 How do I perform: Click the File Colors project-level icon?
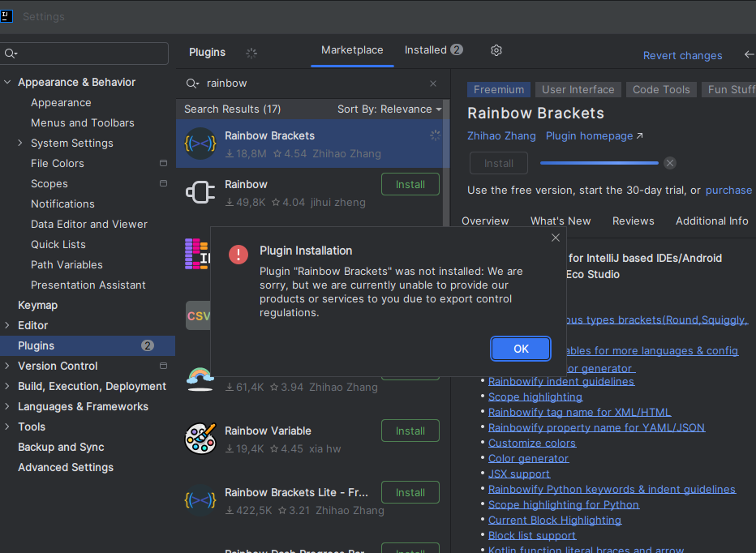tap(163, 164)
